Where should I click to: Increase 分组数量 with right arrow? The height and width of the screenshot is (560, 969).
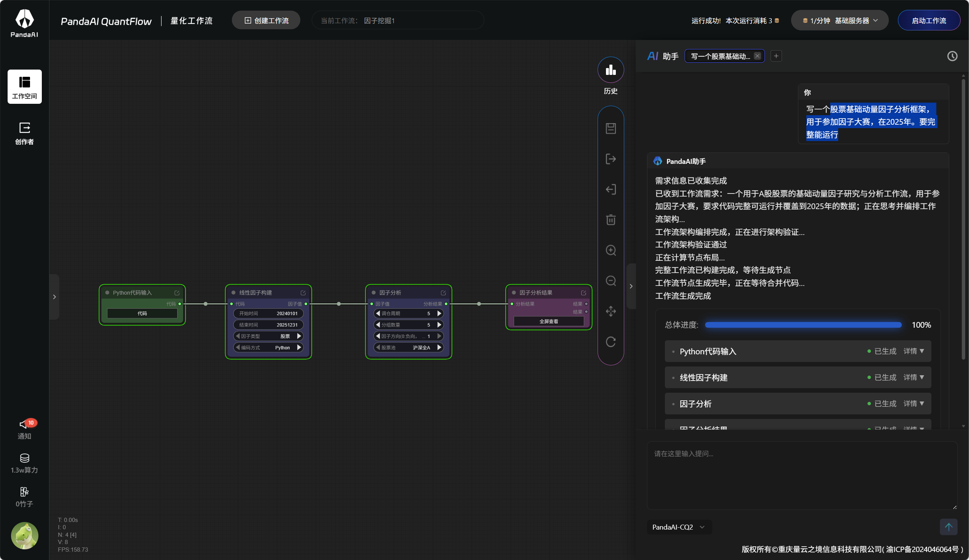click(439, 325)
